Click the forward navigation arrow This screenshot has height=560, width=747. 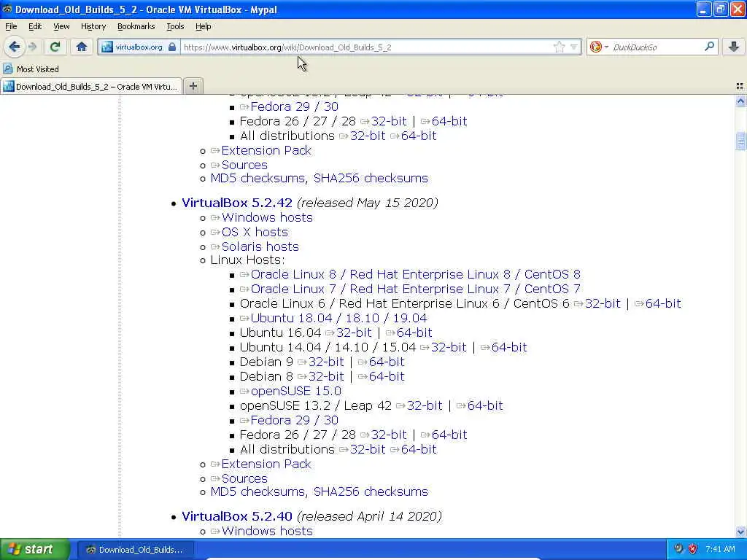pyautogui.click(x=32, y=47)
